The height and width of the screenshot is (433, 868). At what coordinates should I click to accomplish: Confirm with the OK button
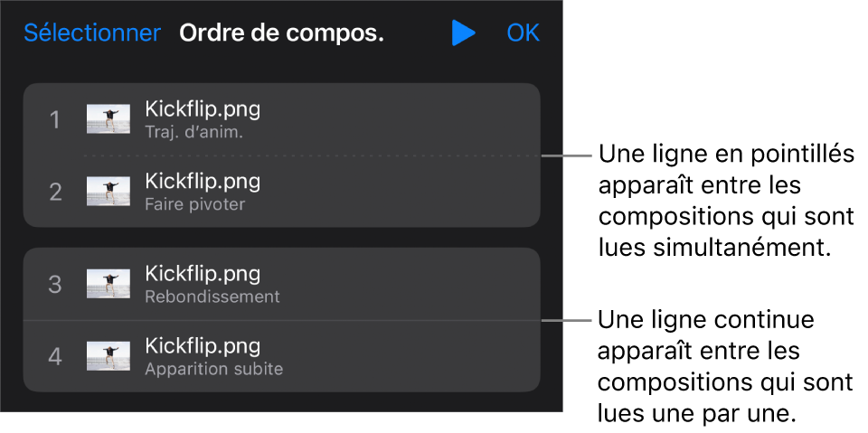click(523, 33)
